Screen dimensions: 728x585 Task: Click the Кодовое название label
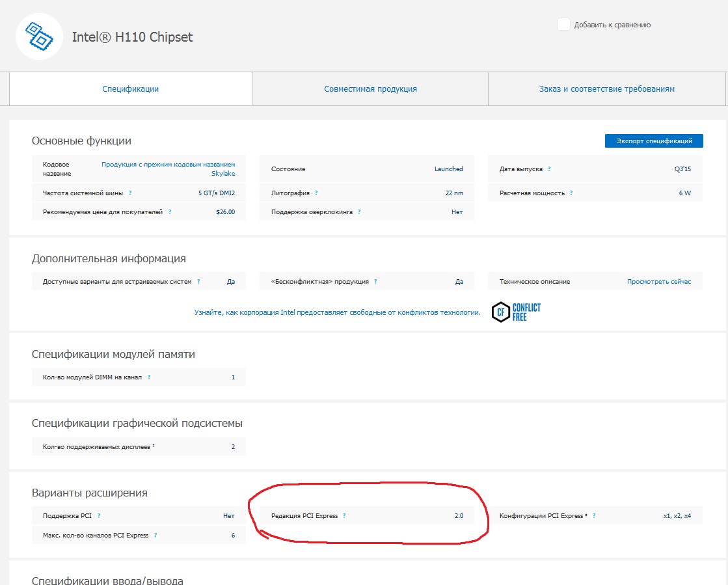pos(57,169)
